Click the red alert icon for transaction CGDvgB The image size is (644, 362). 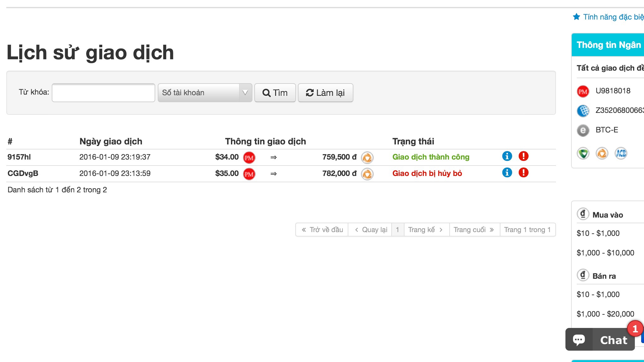pyautogui.click(x=523, y=172)
